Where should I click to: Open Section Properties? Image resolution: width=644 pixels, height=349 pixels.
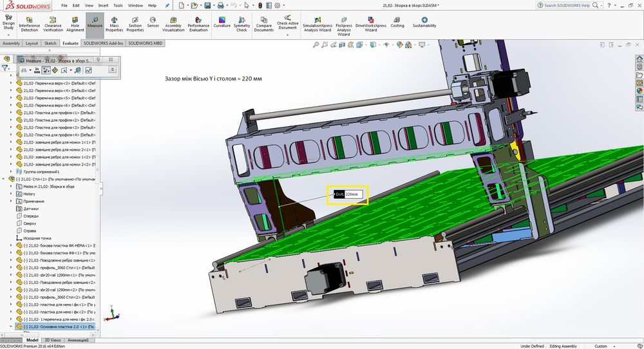[135, 24]
